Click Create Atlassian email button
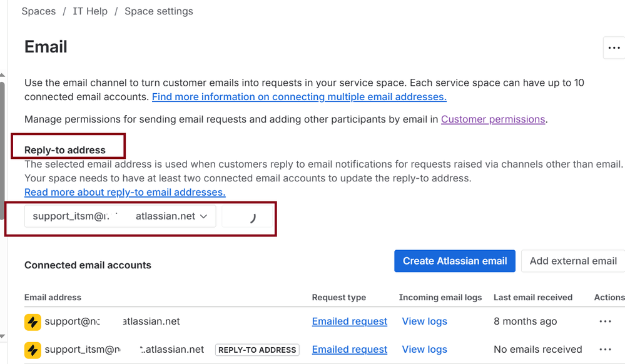 tap(455, 261)
